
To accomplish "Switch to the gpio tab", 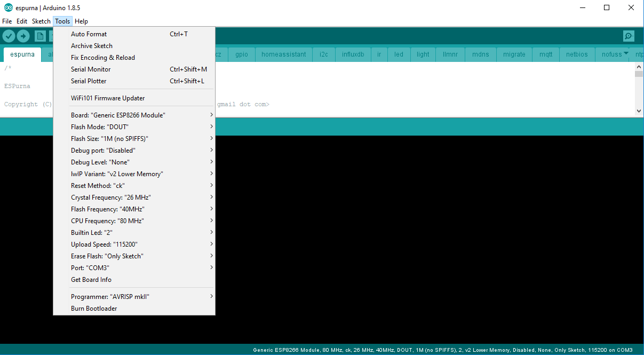I will click(242, 54).
